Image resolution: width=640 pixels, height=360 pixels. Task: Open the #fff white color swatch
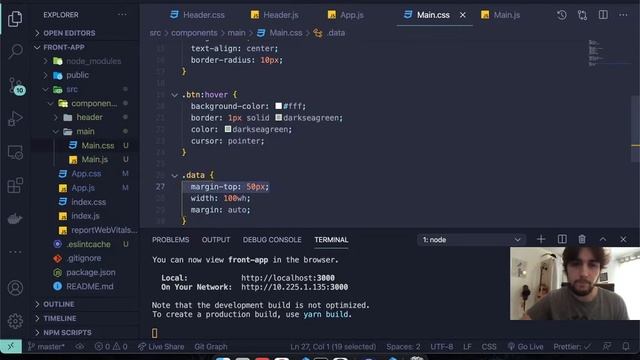pos(278,106)
